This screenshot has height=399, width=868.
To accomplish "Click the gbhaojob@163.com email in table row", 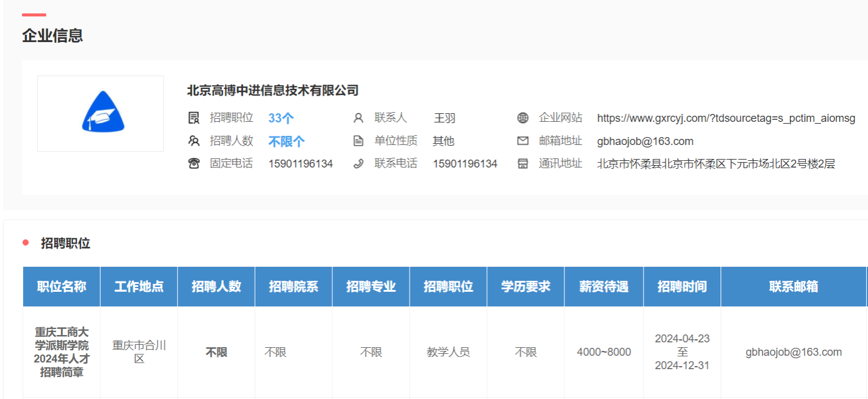I will coord(794,352).
